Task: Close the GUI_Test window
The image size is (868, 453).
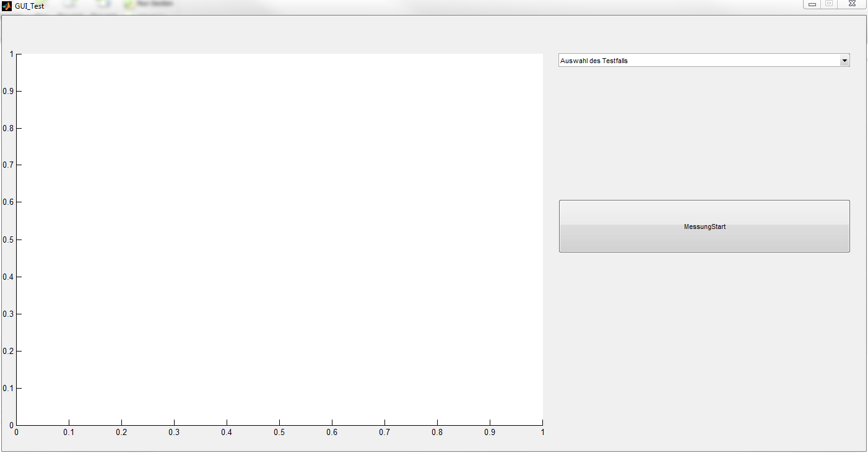Action: click(x=852, y=4)
